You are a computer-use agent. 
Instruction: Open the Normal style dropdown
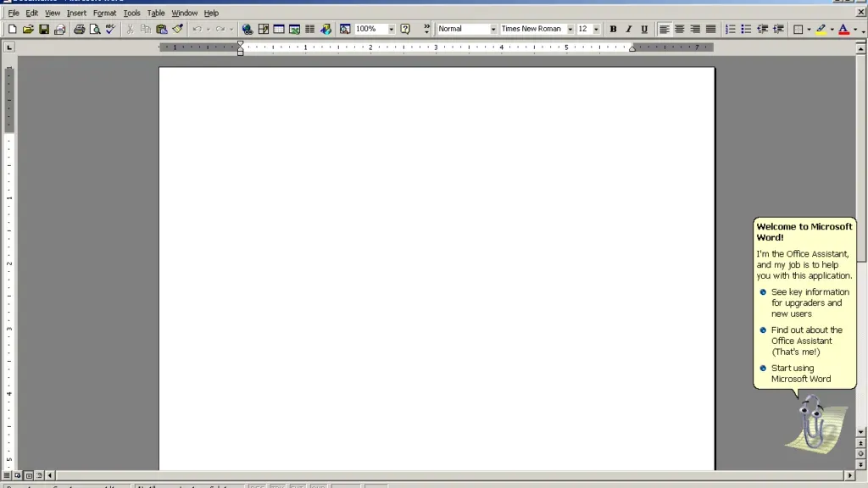[492, 30]
